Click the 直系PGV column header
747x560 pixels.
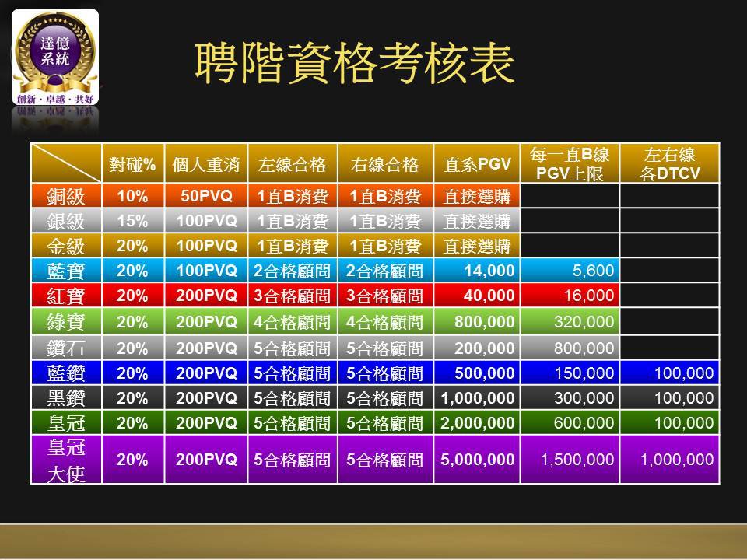tap(477, 164)
